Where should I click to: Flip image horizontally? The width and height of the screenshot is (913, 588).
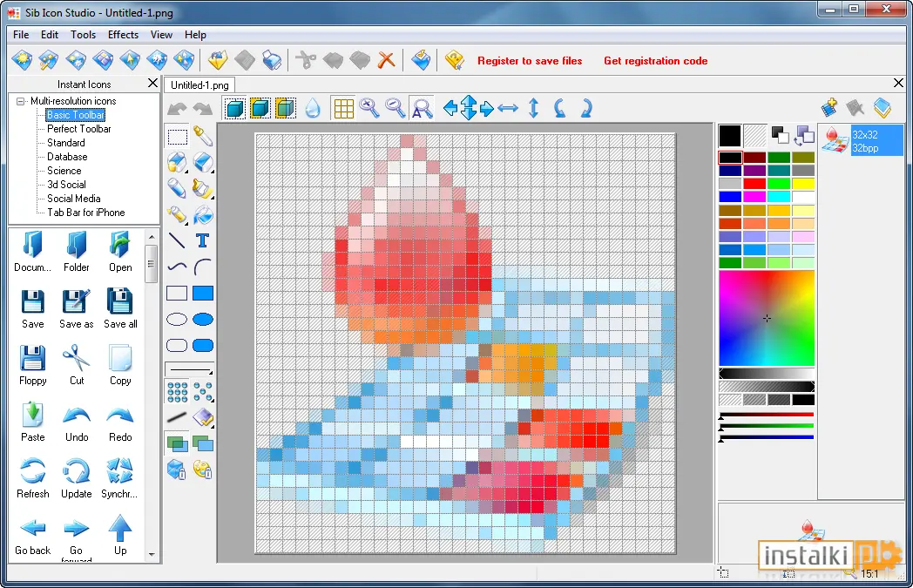(508, 108)
